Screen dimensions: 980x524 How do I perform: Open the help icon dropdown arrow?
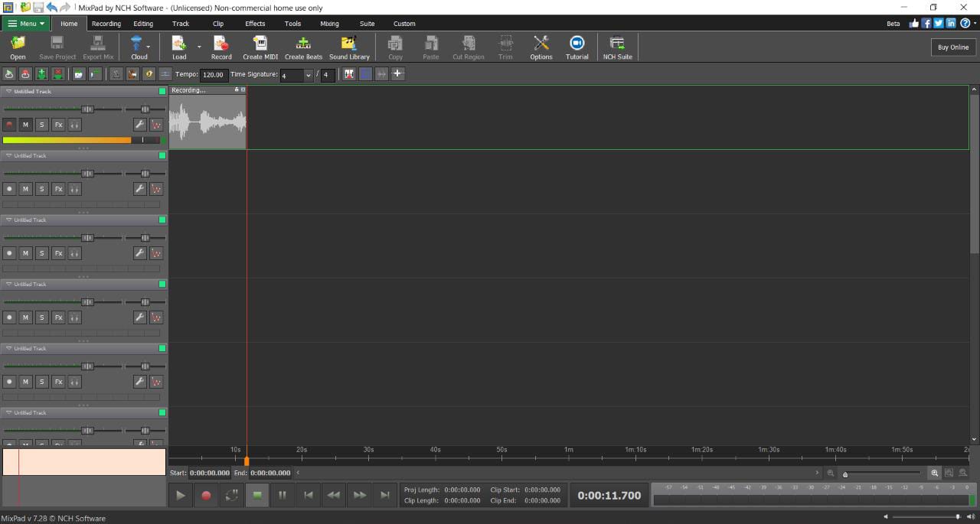tap(975, 24)
